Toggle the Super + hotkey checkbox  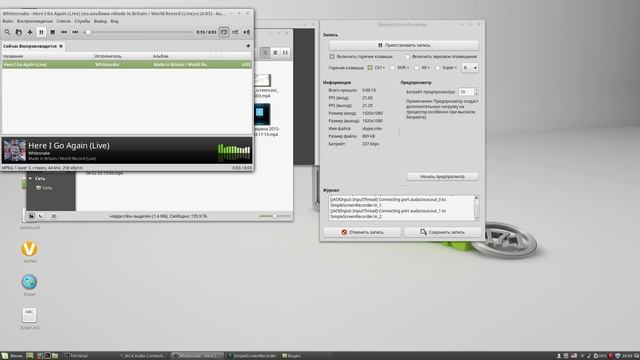(x=438, y=68)
